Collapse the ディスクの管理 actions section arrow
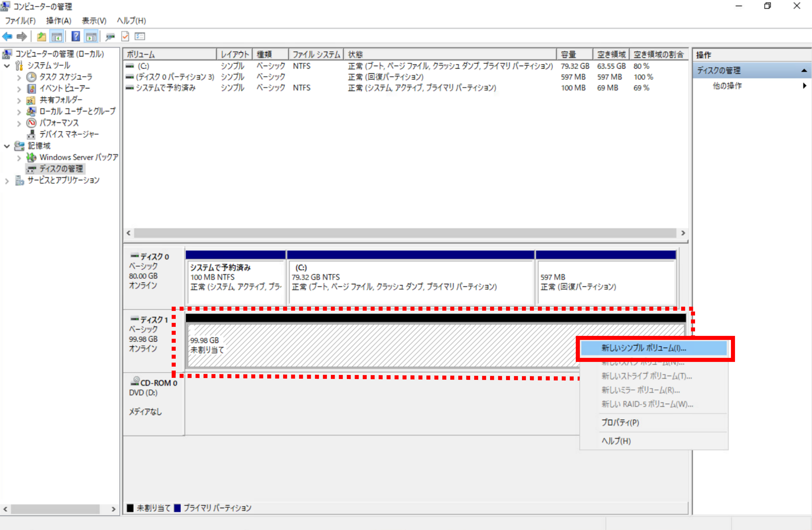Screen dimensions: 812x530 [x=804, y=71]
